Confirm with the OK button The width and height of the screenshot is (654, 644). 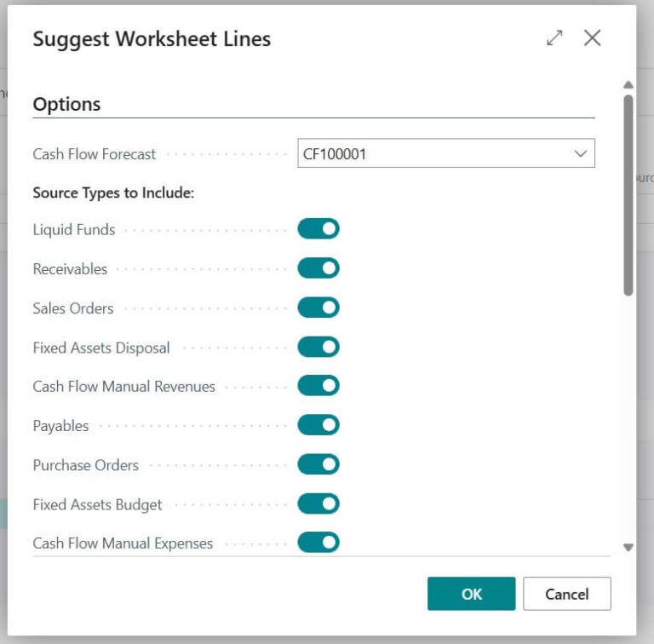471,594
